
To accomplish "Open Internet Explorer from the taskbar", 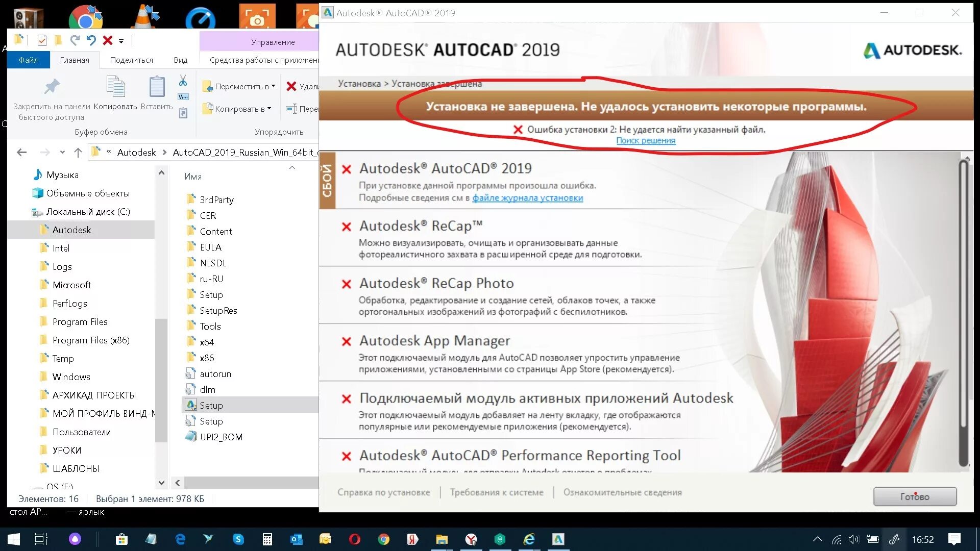I will pyautogui.click(x=529, y=539).
